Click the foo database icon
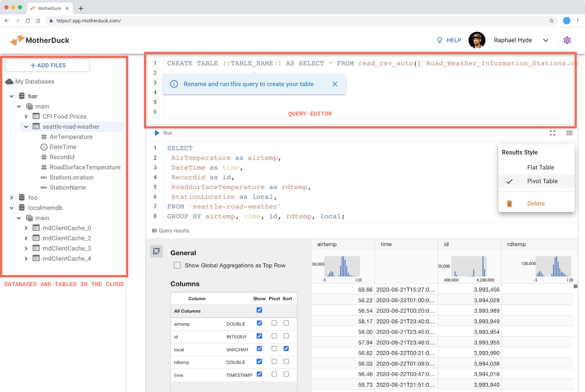This screenshot has height=392, width=585. click(x=22, y=197)
